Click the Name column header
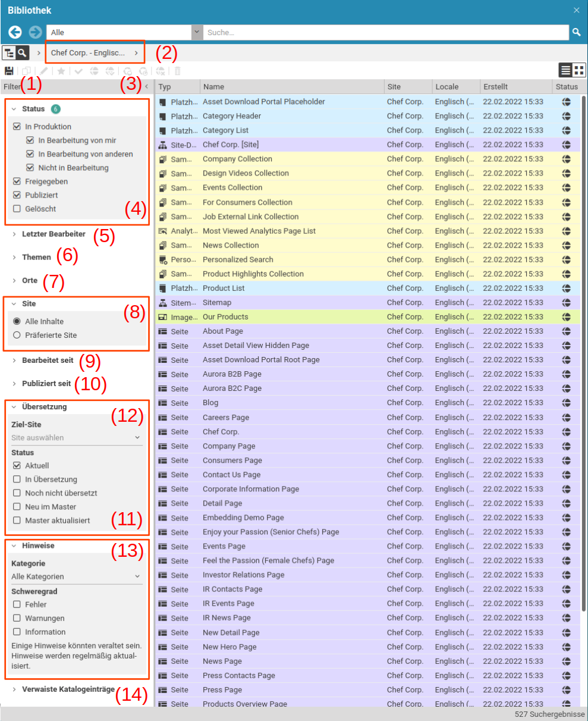 coord(214,87)
